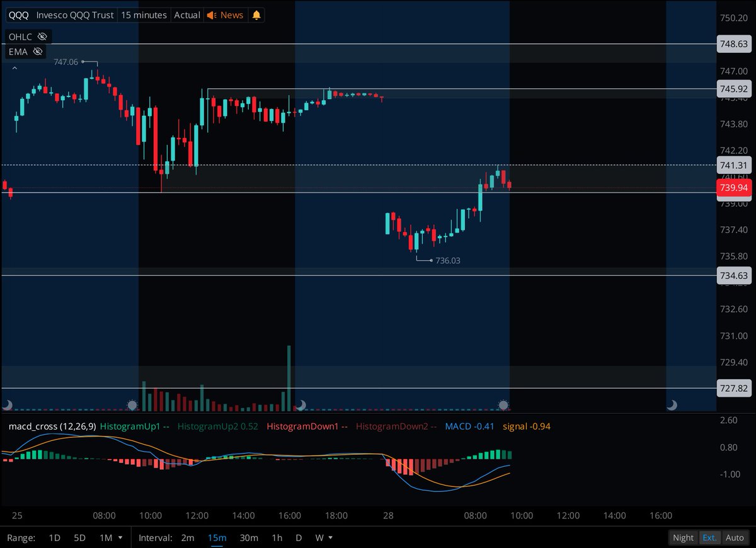The image size is (756, 548).
Task: Click the bell alert icon
Action: pos(256,15)
